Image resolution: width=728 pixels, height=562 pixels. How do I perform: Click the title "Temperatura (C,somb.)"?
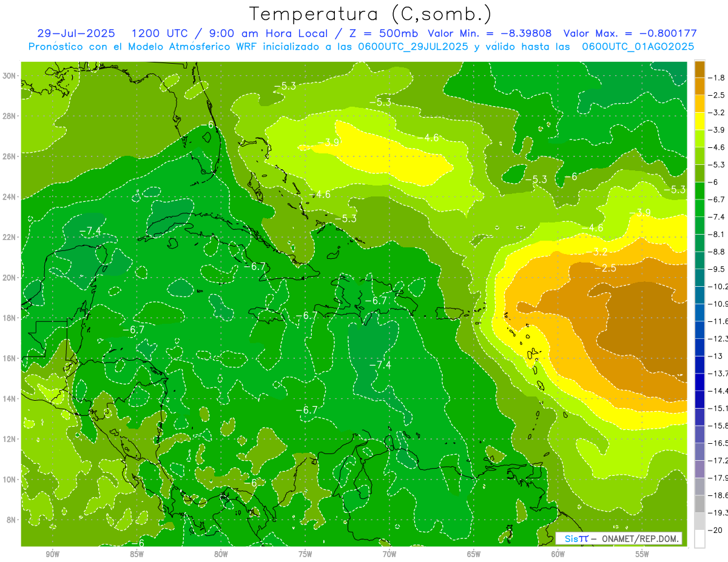click(x=371, y=14)
